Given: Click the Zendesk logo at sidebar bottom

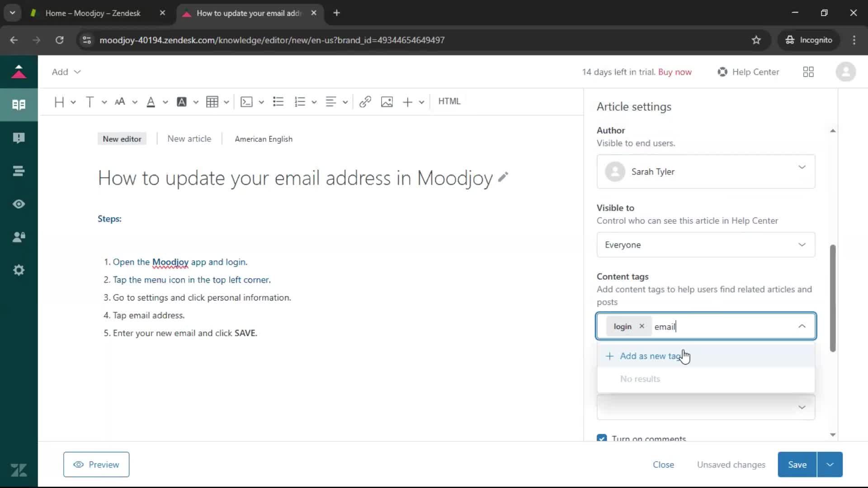Looking at the screenshot, I should coord(19,470).
